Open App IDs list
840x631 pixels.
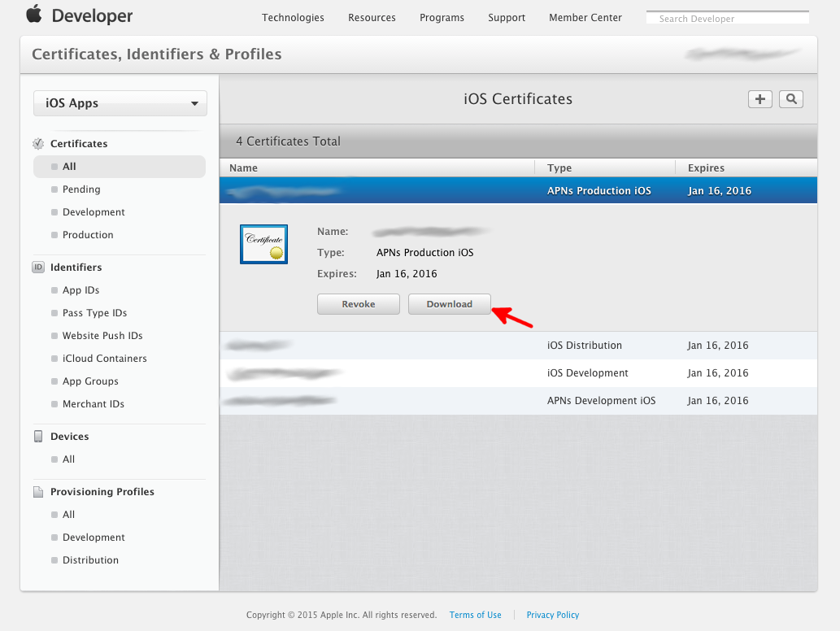click(x=81, y=289)
